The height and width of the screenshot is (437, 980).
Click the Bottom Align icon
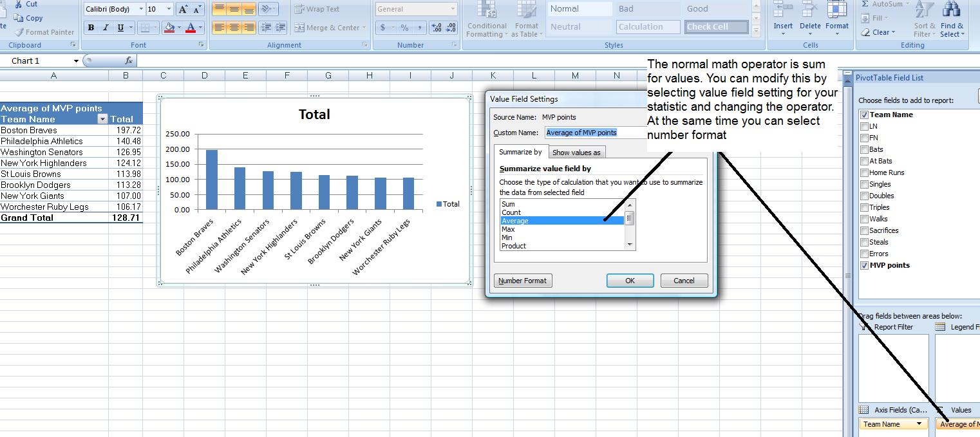(x=249, y=9)
